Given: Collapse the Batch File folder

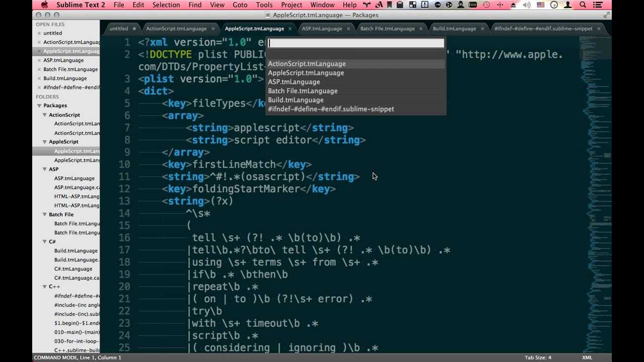Looking at the screenshot, I should [44, 214].
